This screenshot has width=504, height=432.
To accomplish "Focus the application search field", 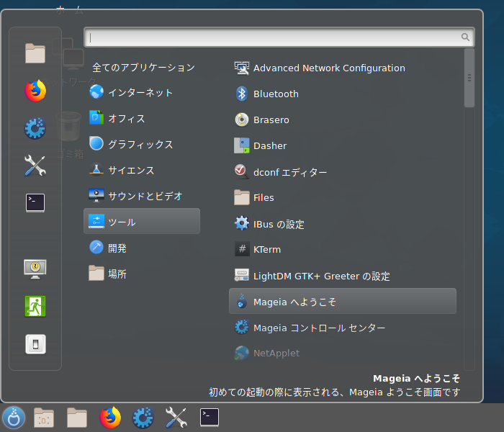I will coord(279,37).
